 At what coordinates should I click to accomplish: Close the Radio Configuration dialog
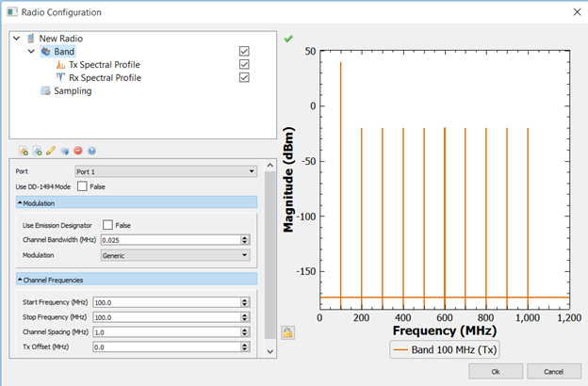point(577,12)
